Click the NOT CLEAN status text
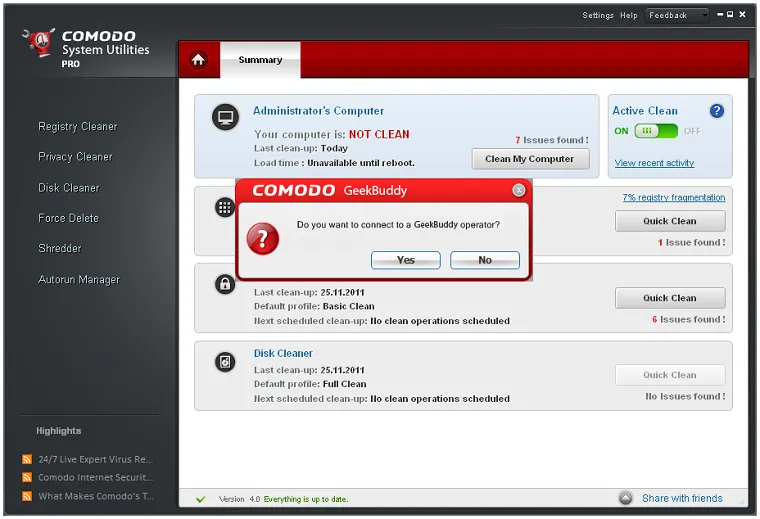The width and height of the screenshot is (760, 519). pos(379,134)
